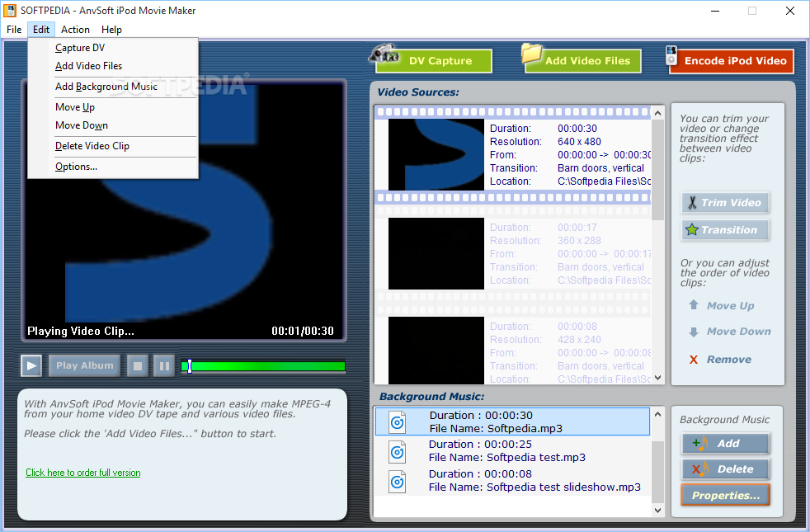
Task: Click Remove with red X
Action: click(x=720, y=360)
